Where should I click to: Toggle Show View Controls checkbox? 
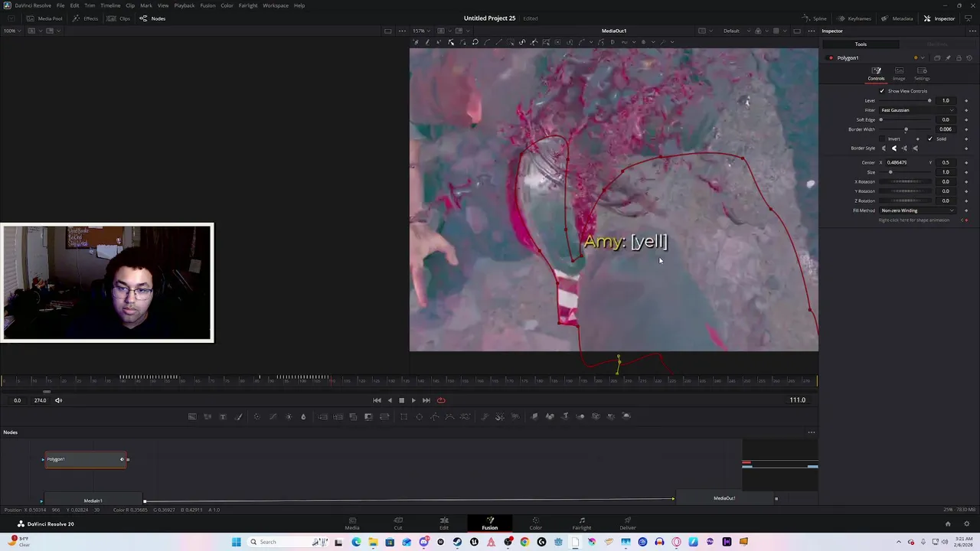[x=882, y=91]
